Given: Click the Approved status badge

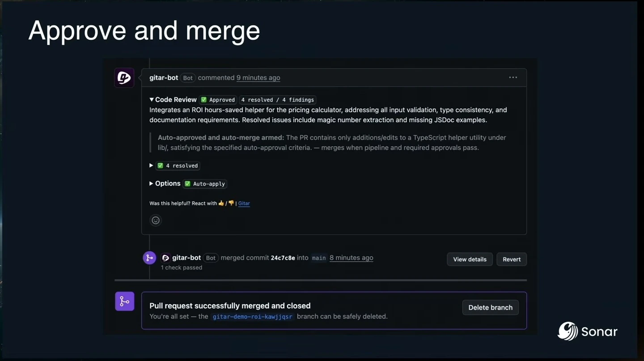Looking at the screenshot, I should (218, 100).
